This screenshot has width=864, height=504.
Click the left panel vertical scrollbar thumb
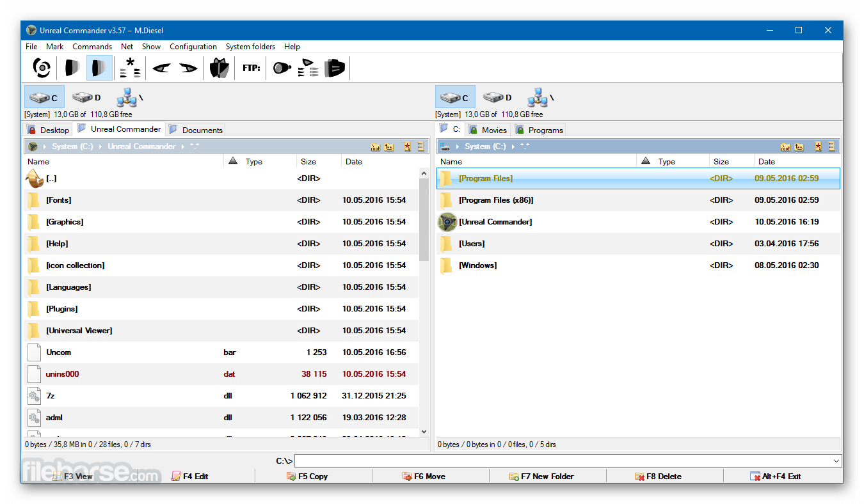[424, 219]
